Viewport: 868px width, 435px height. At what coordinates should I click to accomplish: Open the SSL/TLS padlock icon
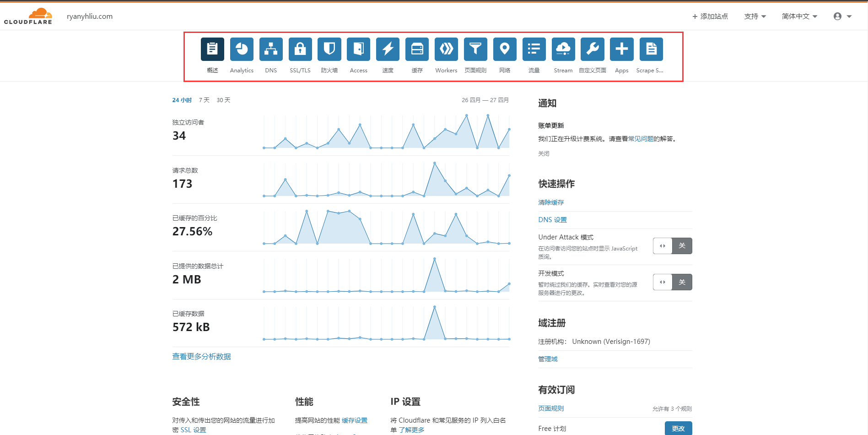click(300, 49)
